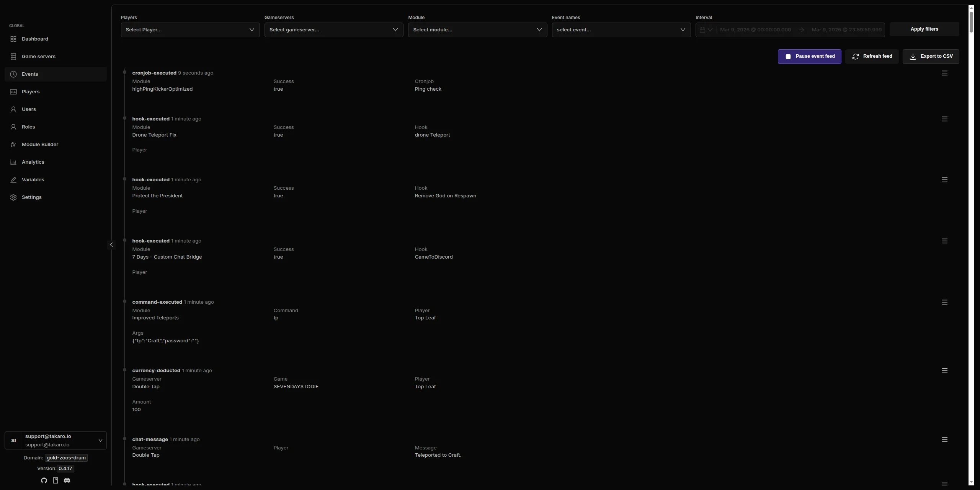The width and height of the screenshot is (980, 490).
Task: Open the Select gameserver dropdown
Action: click(333, 29)
